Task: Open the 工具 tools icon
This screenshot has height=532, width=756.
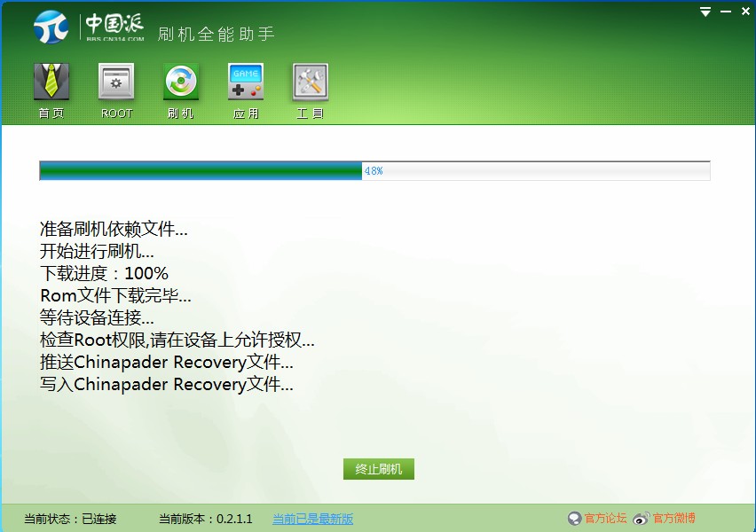Action: click(311, 82)
